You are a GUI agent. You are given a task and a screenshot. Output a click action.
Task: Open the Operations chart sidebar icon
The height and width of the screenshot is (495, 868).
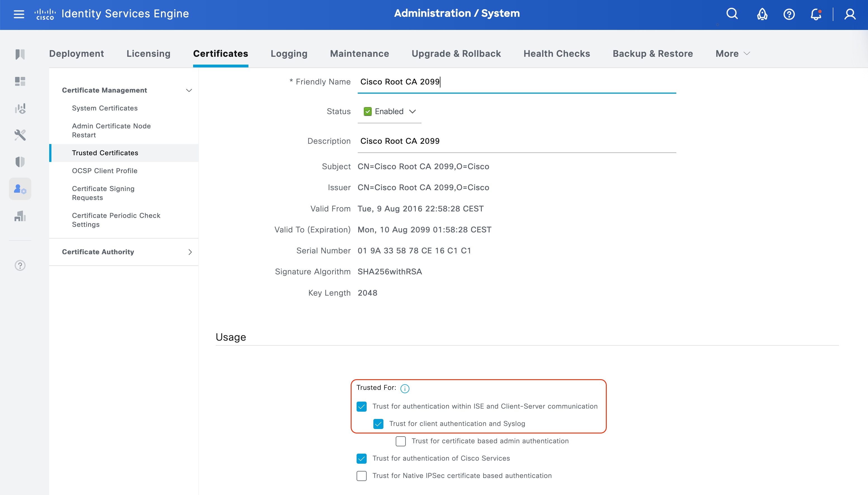pyautogui.click(x=20, y=108)
